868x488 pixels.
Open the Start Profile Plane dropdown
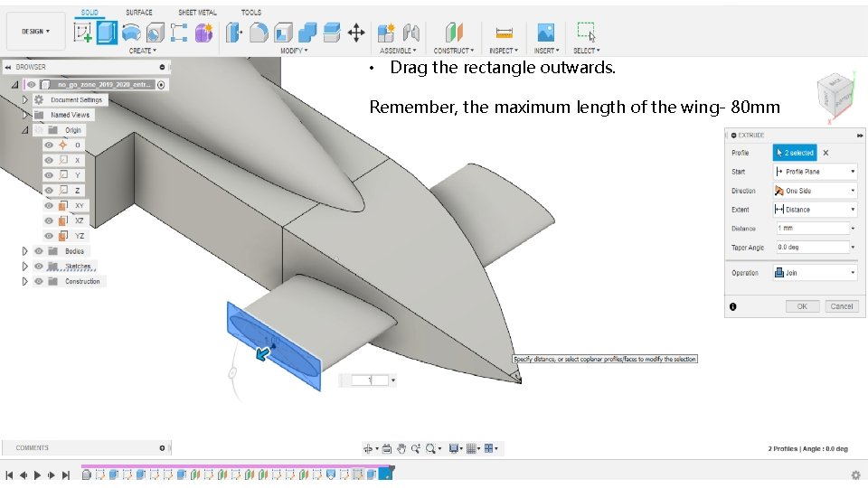[815, 172]
